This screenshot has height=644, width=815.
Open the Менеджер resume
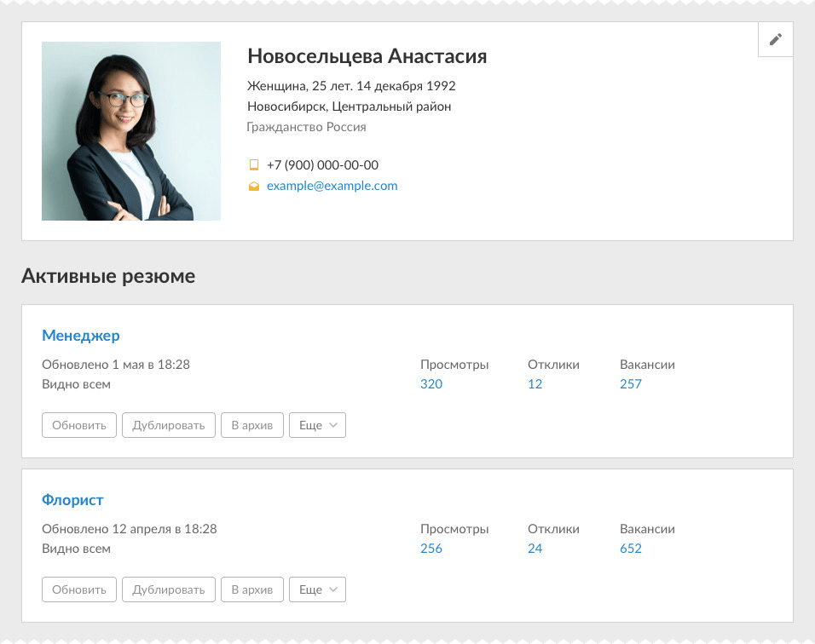click(x=81, y=336)
